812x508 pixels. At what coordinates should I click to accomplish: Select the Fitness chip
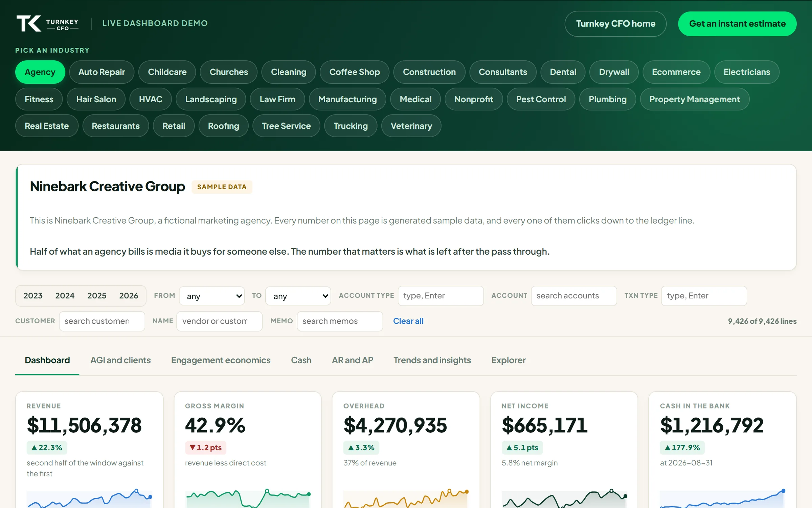39,99
